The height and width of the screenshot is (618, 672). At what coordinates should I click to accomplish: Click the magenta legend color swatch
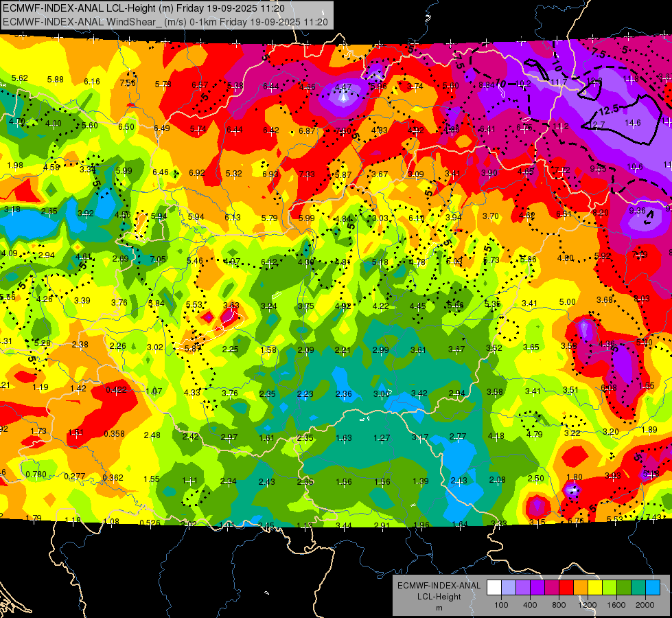pos(552,587)
